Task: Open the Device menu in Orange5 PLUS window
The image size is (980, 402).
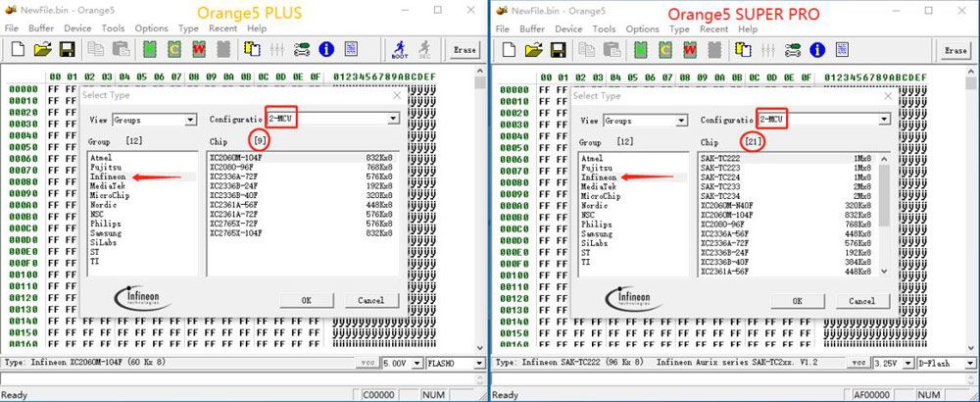Action: click(x=77, y=28)
